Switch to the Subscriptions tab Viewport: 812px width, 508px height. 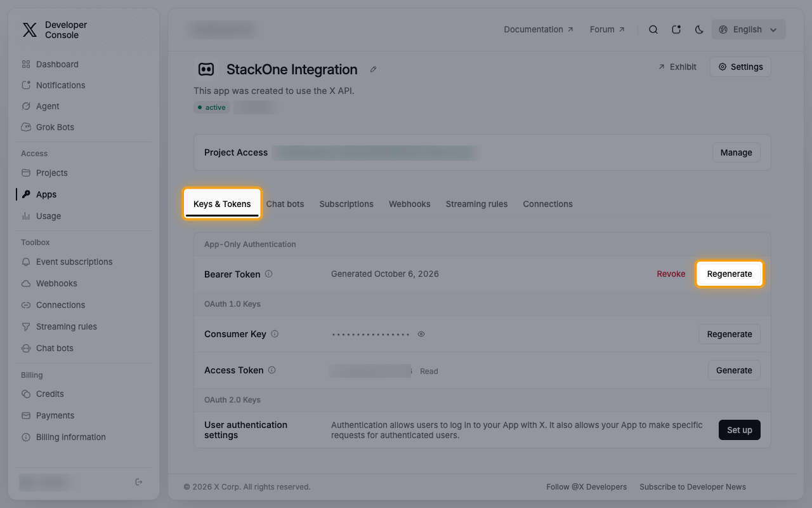pyautogui.click(x=346, y=204)
